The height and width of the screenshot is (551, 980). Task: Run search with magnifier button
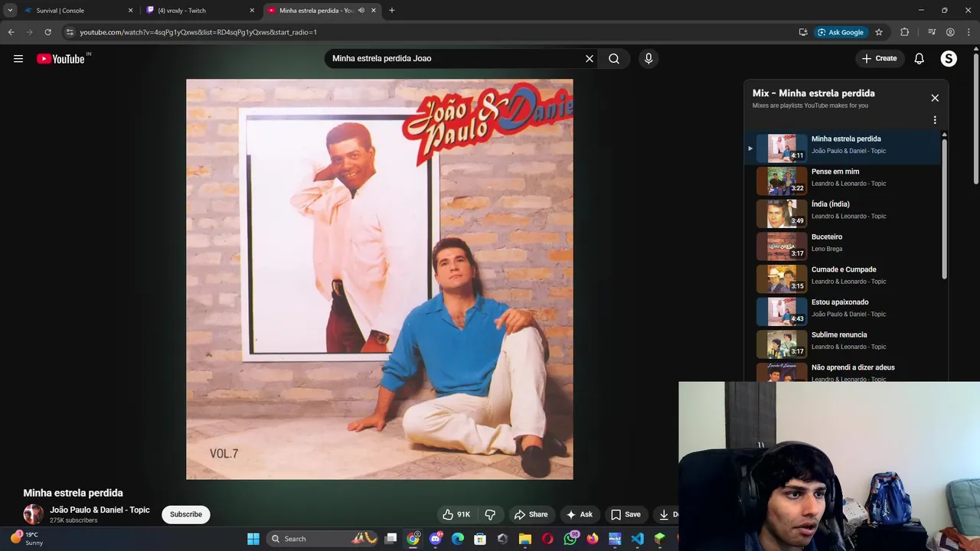point(614,58)
